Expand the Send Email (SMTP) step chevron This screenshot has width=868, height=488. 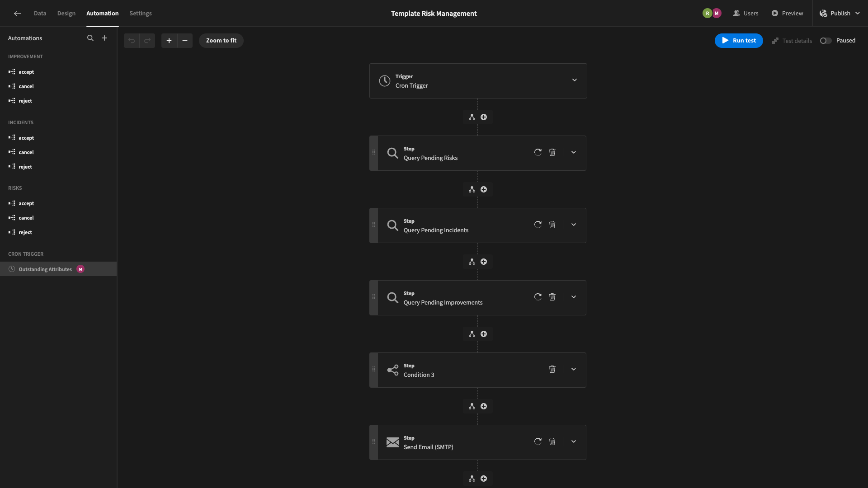pos(574,441)
